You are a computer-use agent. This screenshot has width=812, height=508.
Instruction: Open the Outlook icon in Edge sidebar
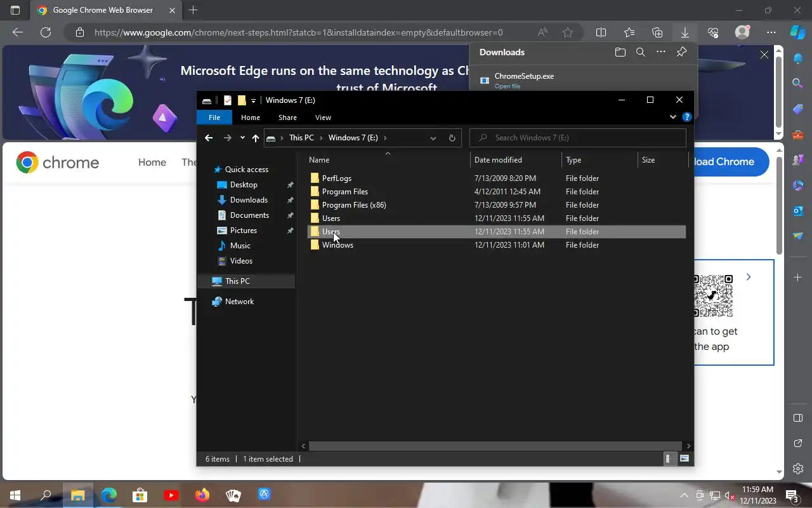pyautogui.click(x=798, y=211)
